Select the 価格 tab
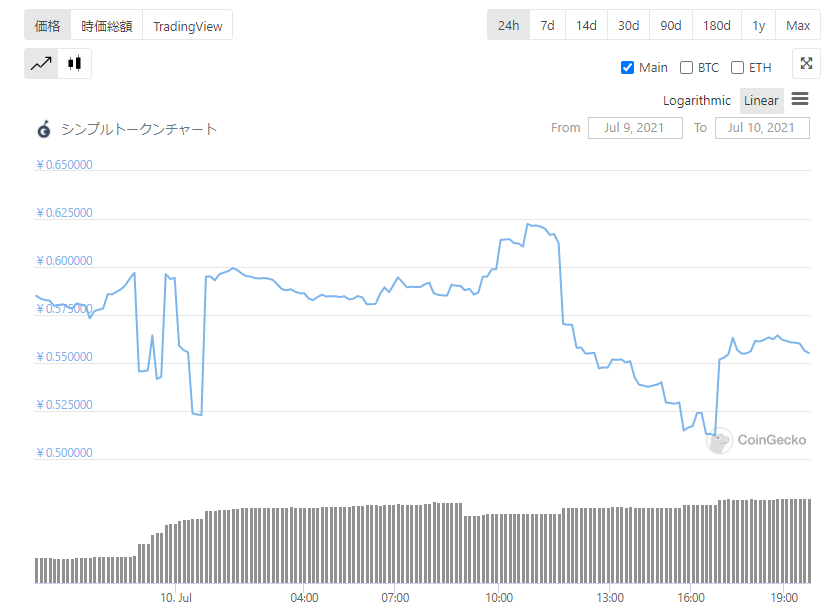The height and width of the screenshot is (610, 837). [48, 25]
